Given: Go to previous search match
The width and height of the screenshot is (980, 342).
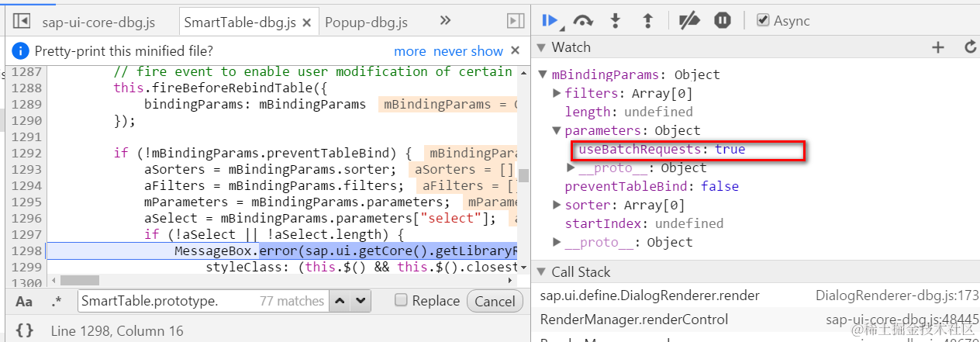Looking at the screenshot, I should point(340,301).
